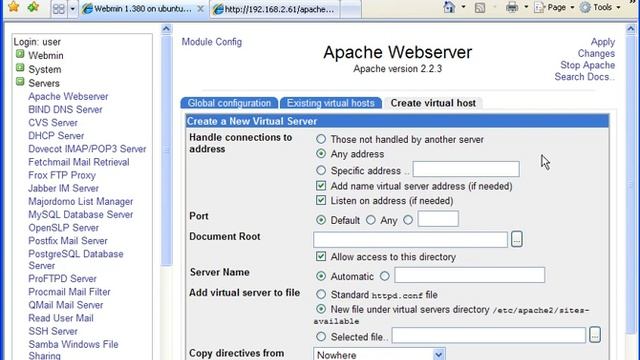Select 'Any address' radio button

pyautogui.click(x=321, y=153)
